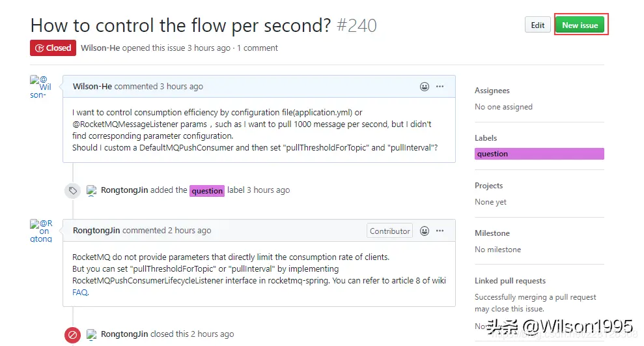The image size is (644, 346).
Task: Click the label tag timeline icon
Action: [73, 190]
